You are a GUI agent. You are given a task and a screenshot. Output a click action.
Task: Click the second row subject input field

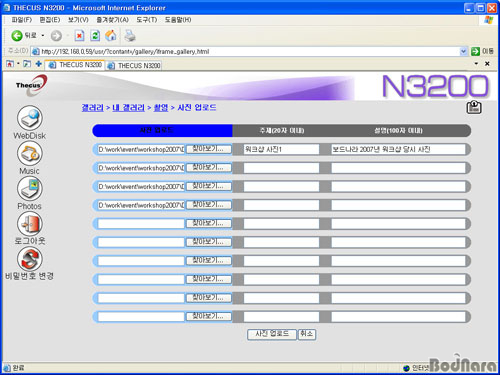pyautogui.click(x=281, y=168)
